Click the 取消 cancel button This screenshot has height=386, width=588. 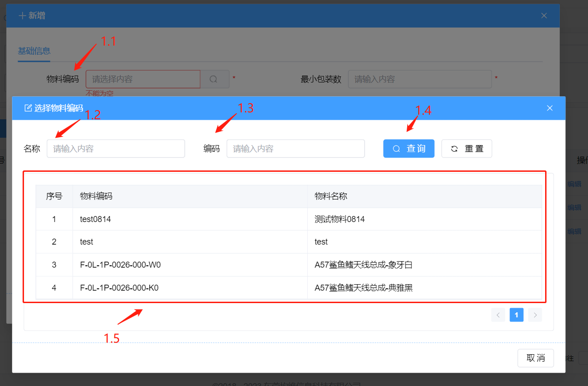(x=535, y=358)
